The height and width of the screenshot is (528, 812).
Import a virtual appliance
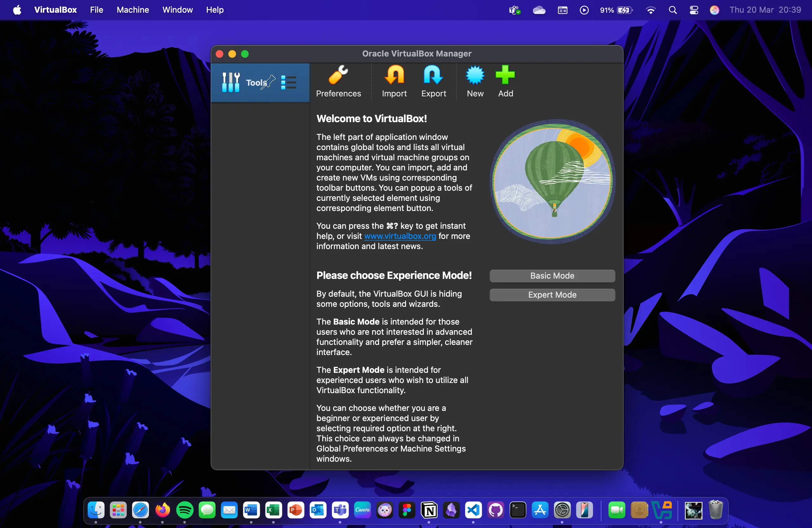point(394,82)
